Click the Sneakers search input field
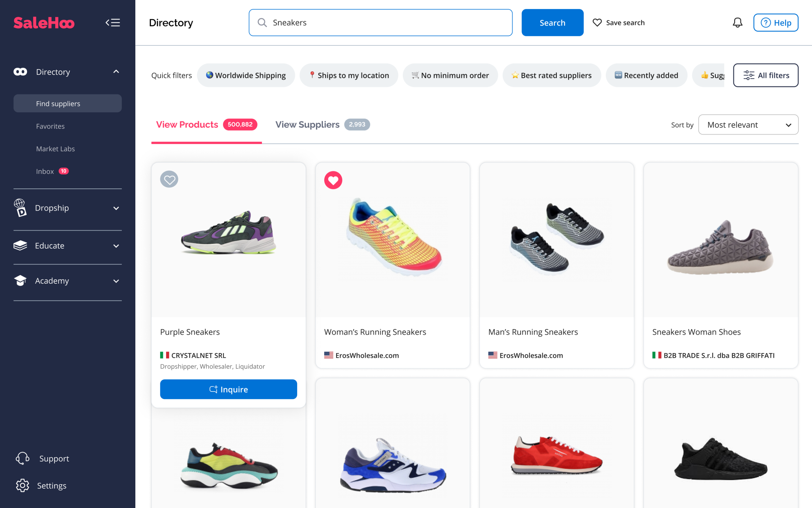Image resolution: width=812 pixels, height=508 pixels. [386, 23]
